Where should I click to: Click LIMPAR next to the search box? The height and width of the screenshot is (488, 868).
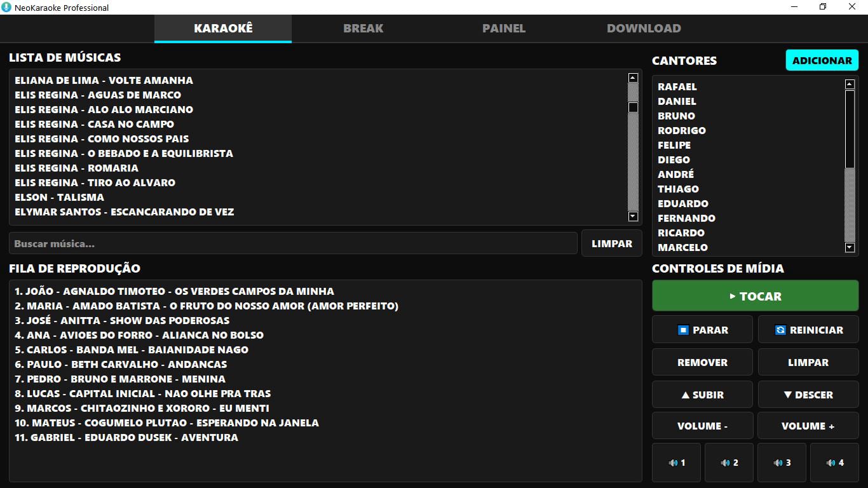611,243
